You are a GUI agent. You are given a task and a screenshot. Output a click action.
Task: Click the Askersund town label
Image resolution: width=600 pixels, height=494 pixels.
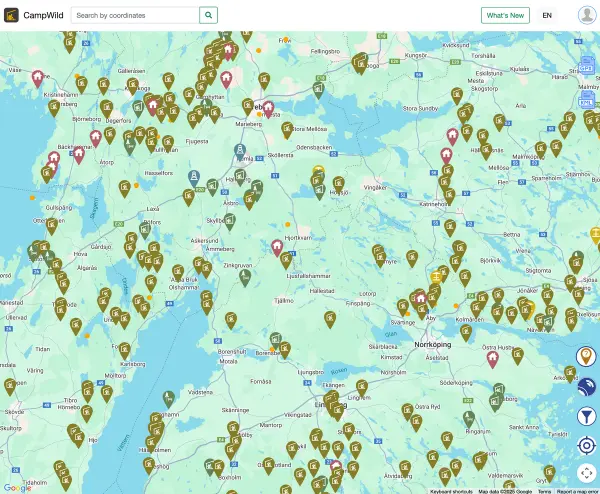[x=204, y=241]
